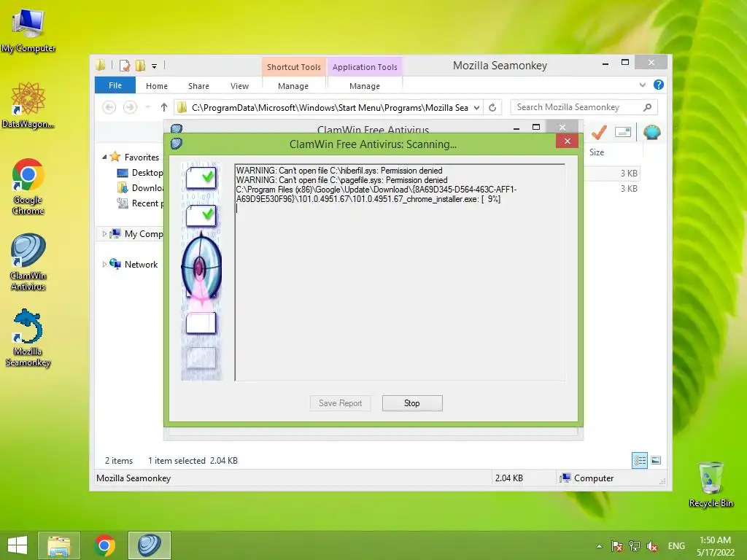The width and height of the screenshot is (747, 560).
Task: Select the Application Tools contextual tab
Action: tap(365, 67)
